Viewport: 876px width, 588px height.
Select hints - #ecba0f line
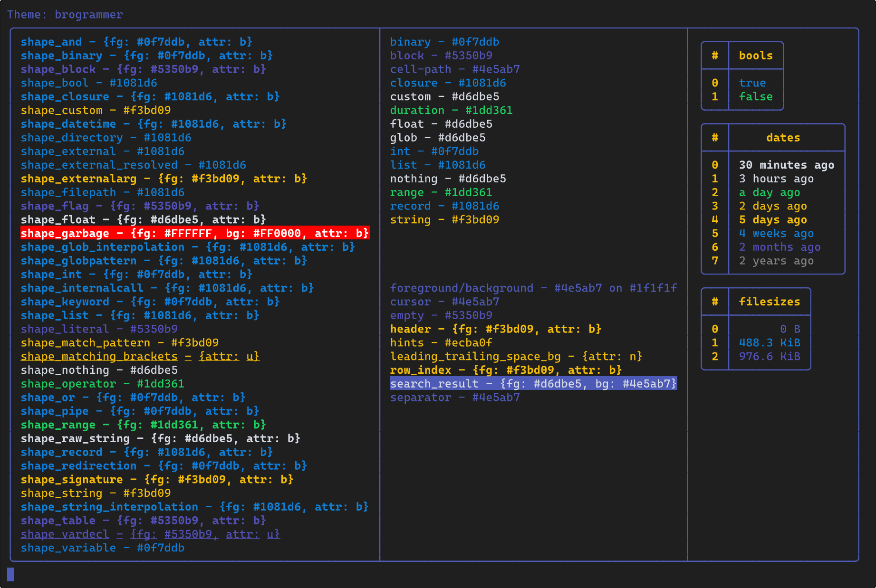441,343
